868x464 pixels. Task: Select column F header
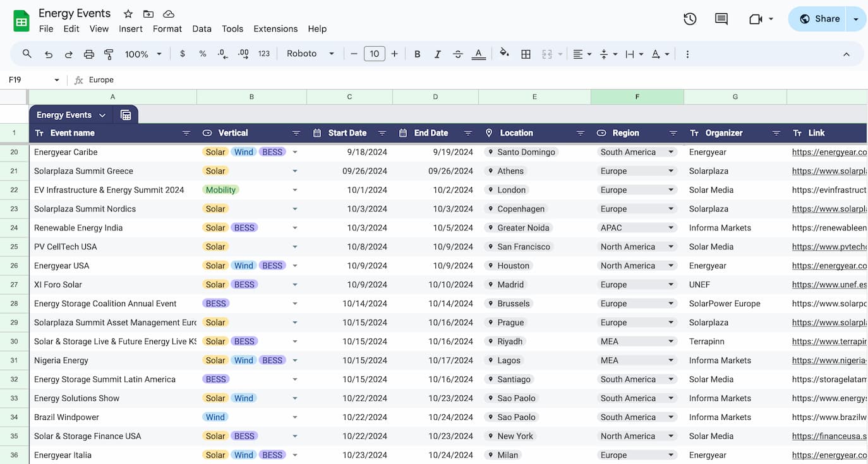click(637, 97)
